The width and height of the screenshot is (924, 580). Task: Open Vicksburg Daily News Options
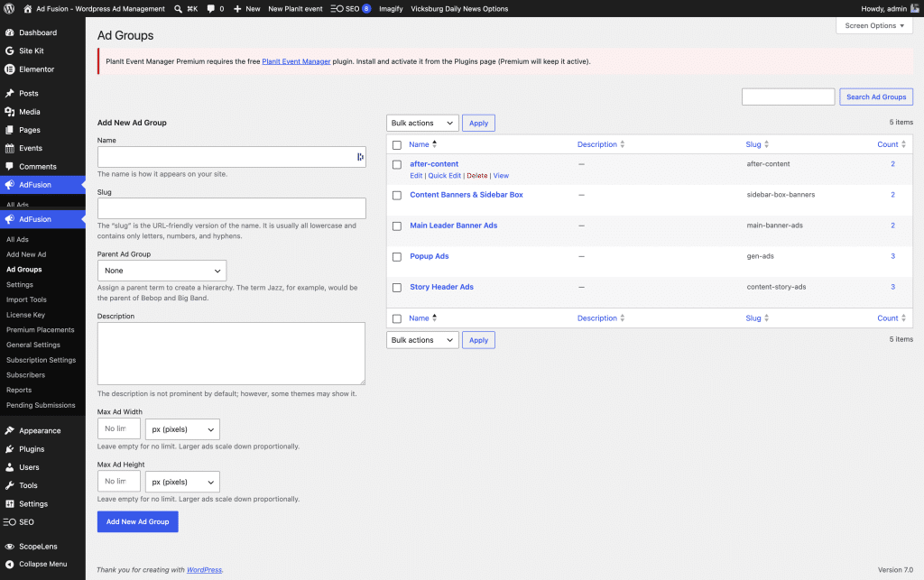[459, 9]
